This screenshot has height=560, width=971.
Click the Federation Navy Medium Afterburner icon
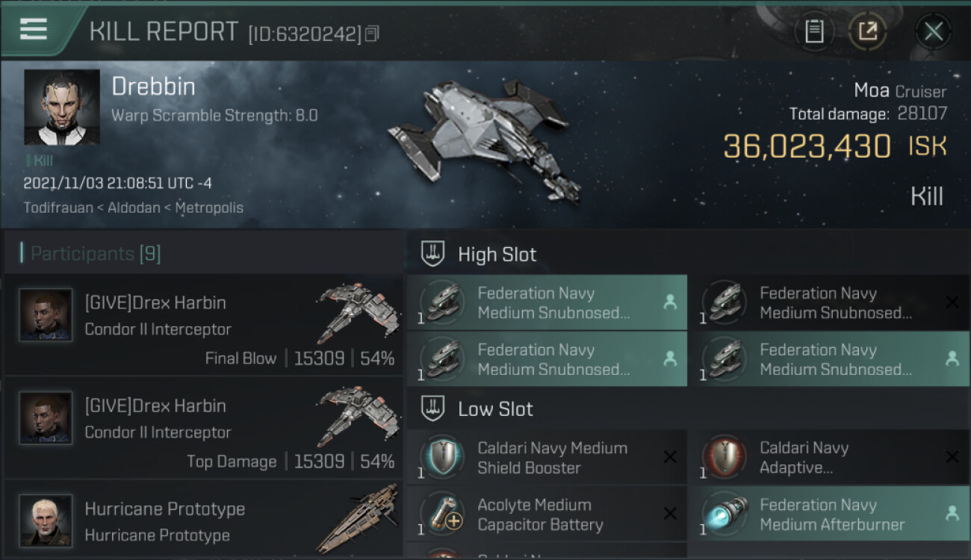[724, 514]
